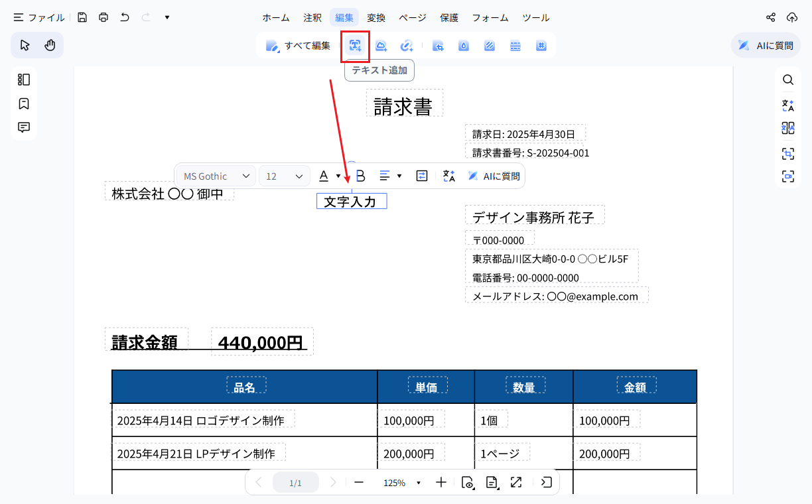Click the undo arrow icon
Screen dimensions: 812x504
coord(125,17)
